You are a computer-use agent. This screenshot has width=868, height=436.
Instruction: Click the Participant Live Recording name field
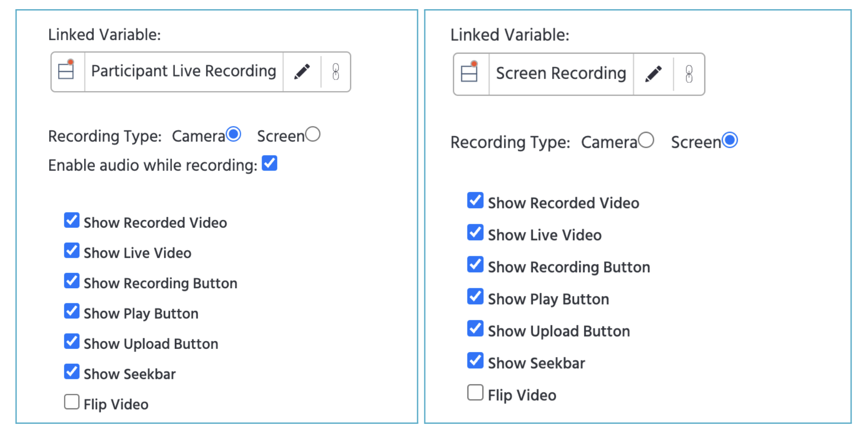click(x=183, y=71)
